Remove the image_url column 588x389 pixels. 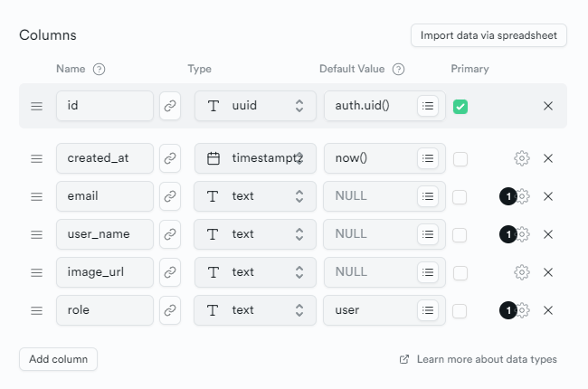coord(548,272)
